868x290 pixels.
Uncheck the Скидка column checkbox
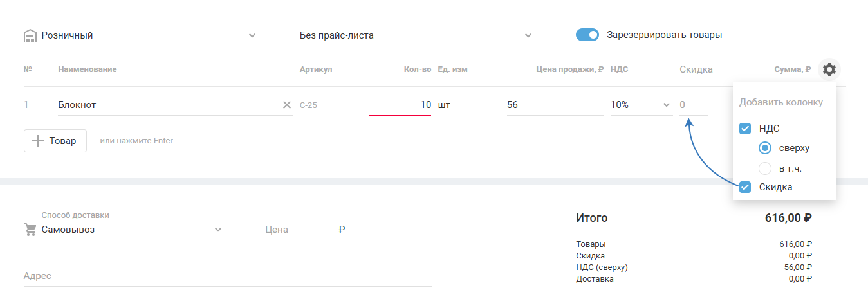pyautogui.click(x=745, y=187)
